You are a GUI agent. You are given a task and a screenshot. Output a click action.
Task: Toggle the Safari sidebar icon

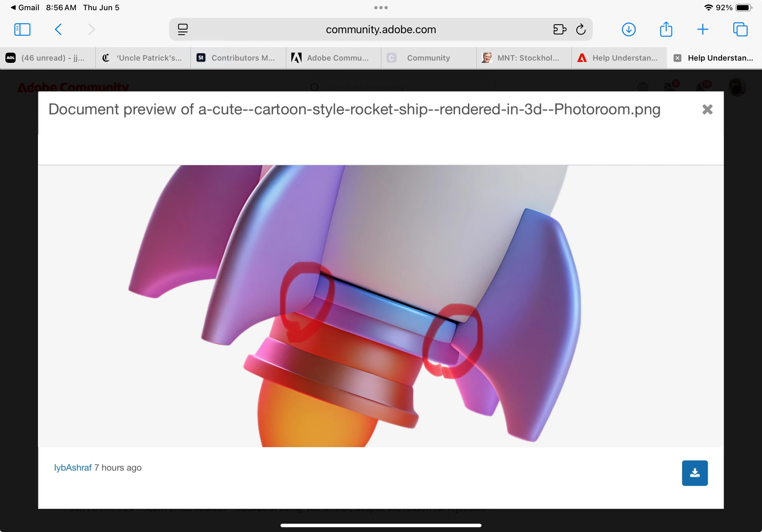(22, 30)
